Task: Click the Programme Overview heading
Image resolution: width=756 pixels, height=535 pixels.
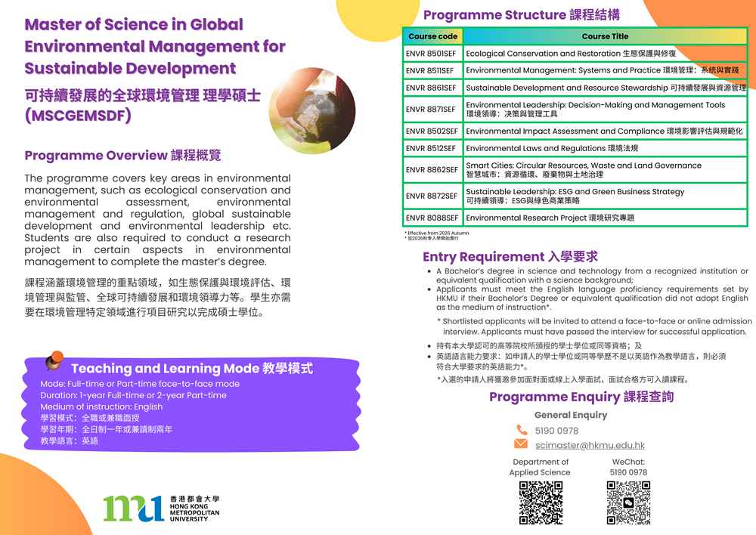Action: click(x=122, y=156)
